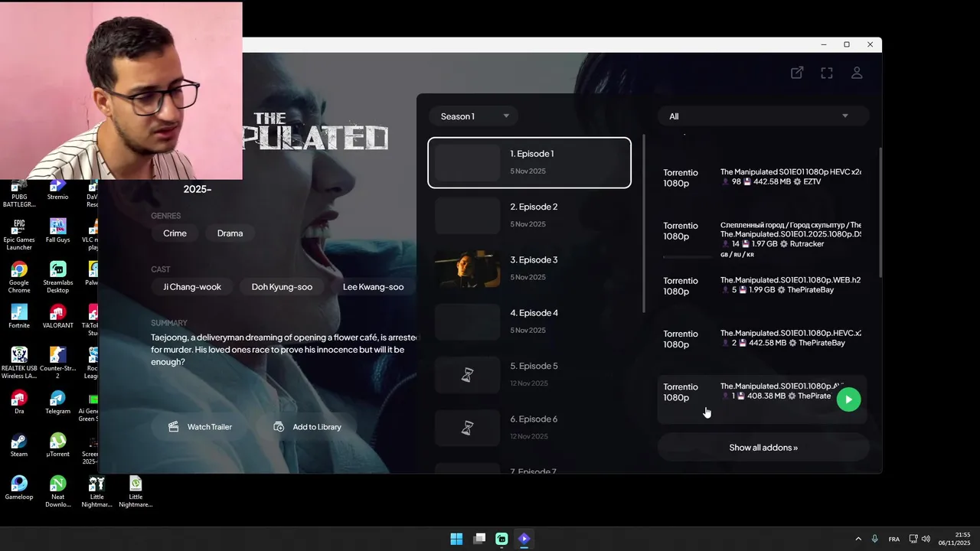The width and height of the screenshot is (980, 551).
Task: Select PUBG BATTLEGROUNDS desktop icon
Action: [19, 194]
